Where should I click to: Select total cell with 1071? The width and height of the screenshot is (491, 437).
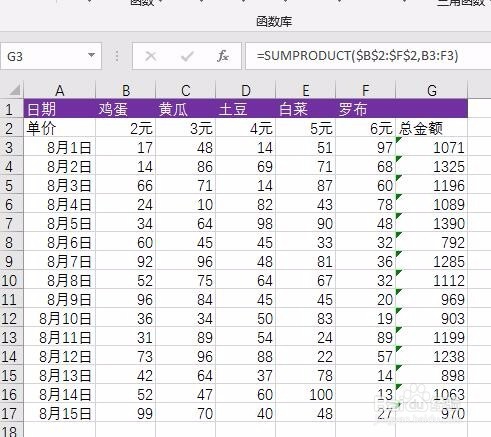click(x=432, y=147)
